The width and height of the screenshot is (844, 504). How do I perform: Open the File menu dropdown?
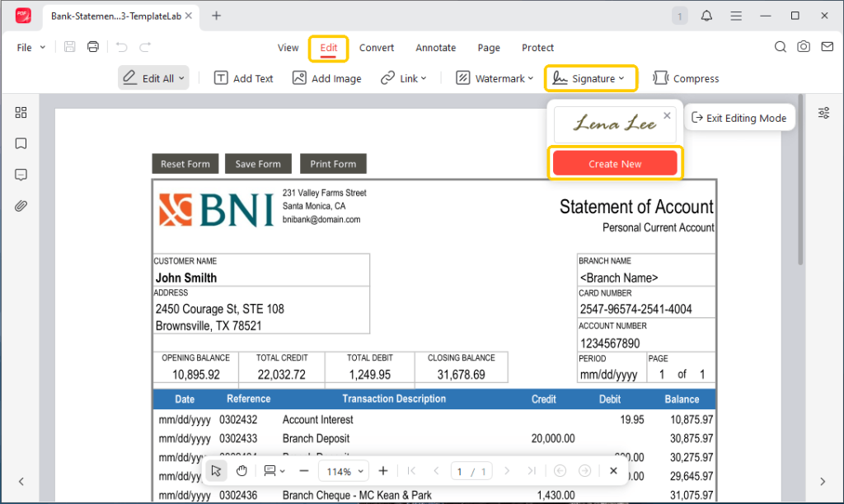[x=30, y=47]
